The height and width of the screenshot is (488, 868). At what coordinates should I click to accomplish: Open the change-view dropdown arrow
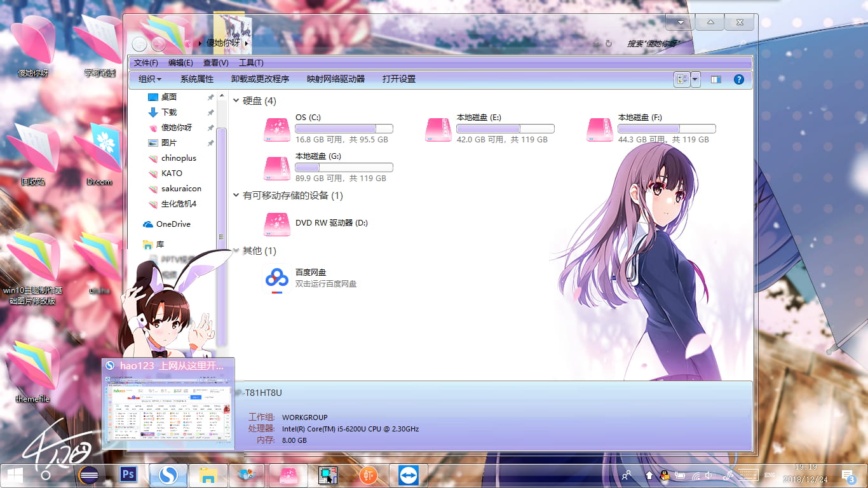[x=695, y=79]
